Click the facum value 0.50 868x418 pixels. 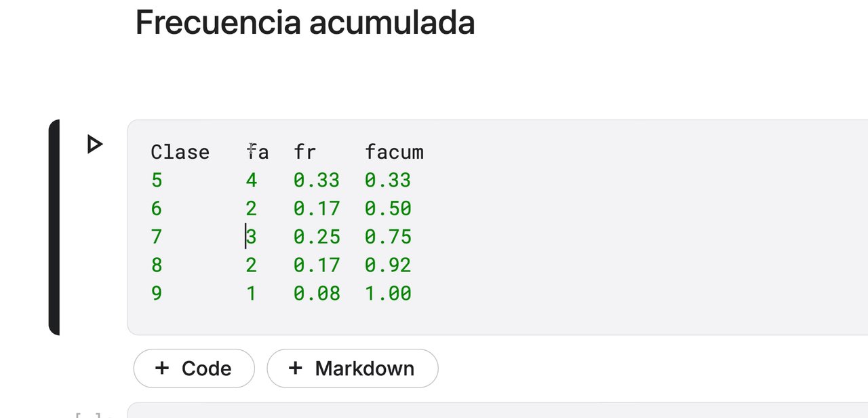click(x=388, y=208)
